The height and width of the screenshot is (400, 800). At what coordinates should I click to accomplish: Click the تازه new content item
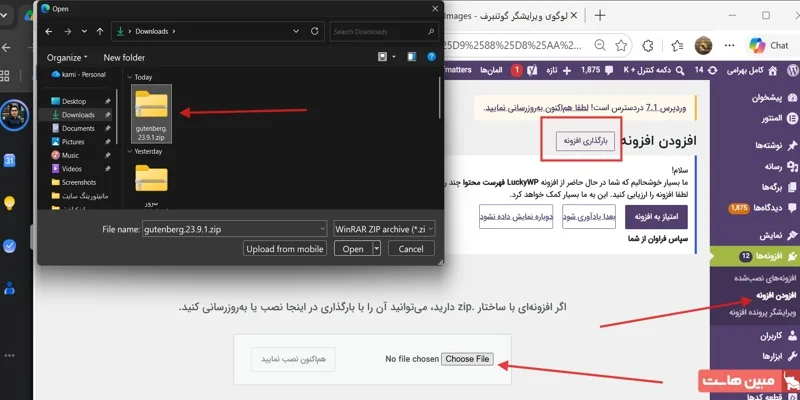point(559,70)
